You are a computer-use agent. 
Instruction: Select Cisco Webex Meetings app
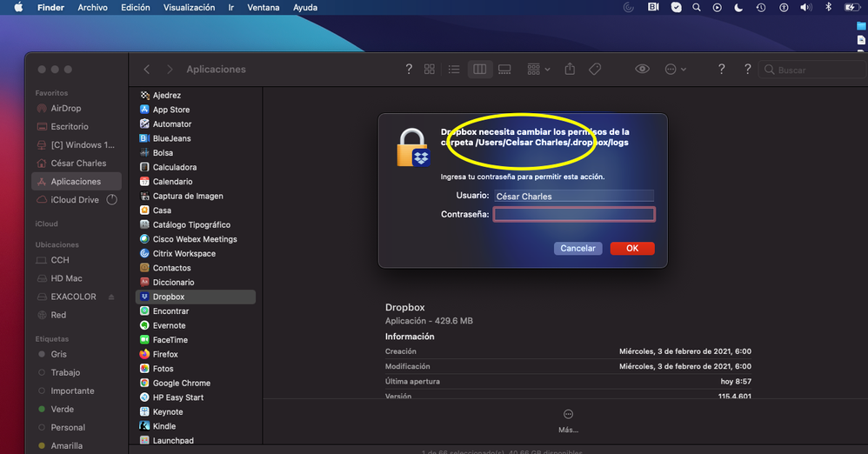pyautogui.click(x=196, y=239)
